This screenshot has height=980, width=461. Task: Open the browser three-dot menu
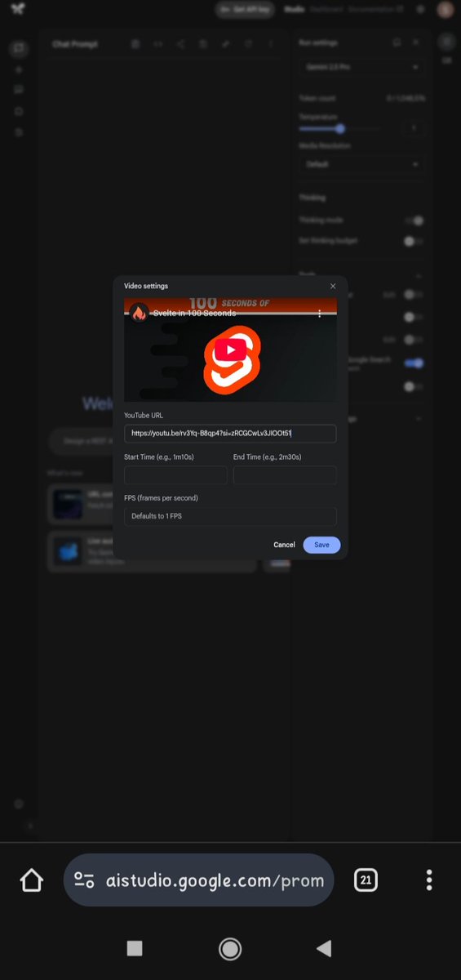429,880
